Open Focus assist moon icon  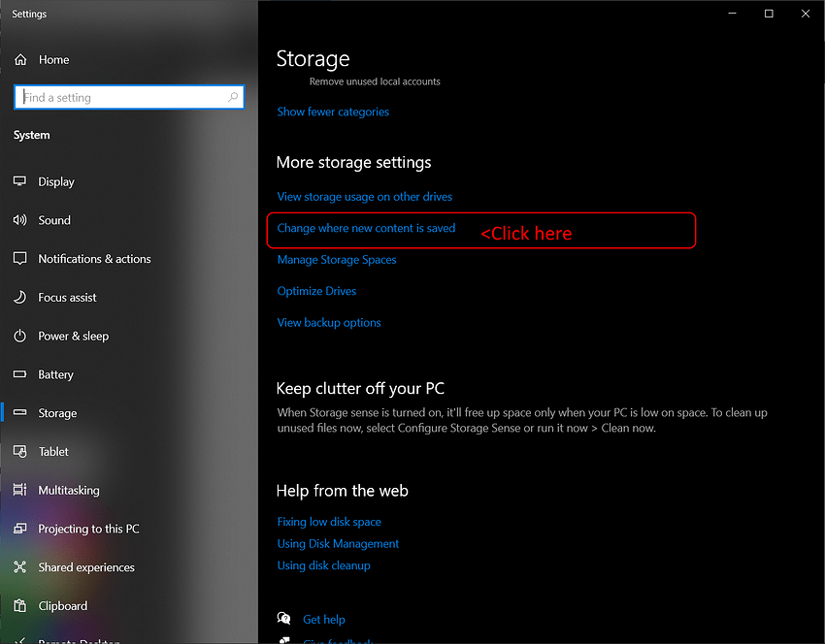tap(20, 298)
